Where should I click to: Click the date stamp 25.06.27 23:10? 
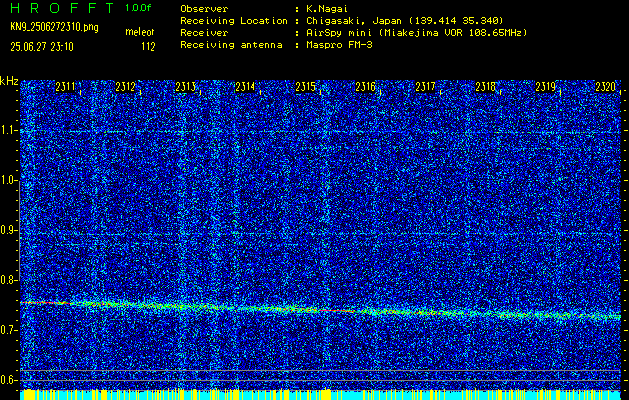(x=41, y=47)
